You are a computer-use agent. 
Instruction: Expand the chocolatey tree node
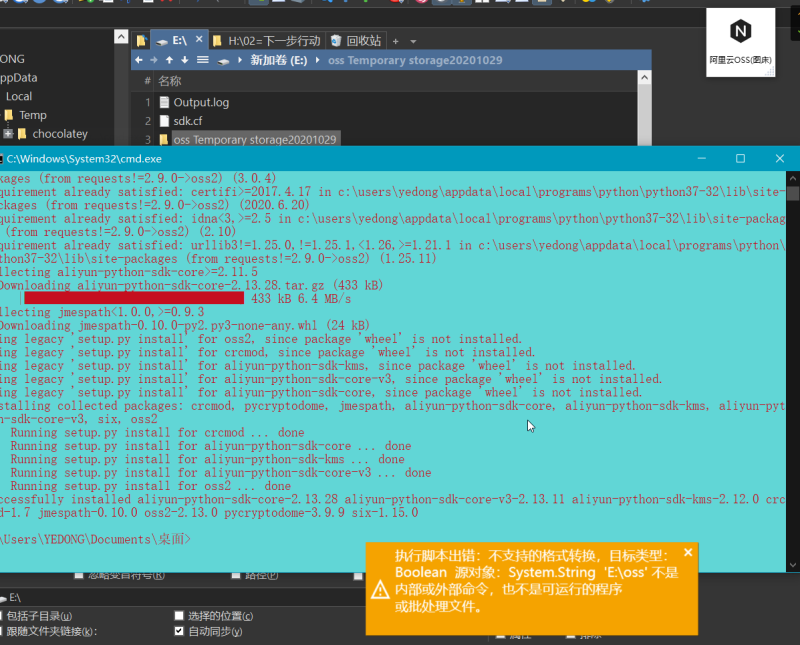pos(8,134)
